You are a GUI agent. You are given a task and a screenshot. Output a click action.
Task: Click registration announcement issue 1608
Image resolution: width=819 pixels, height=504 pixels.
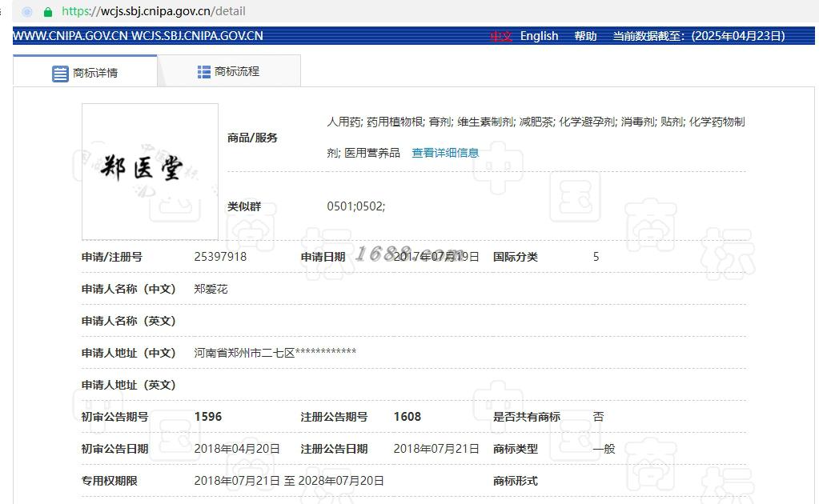(x=407, y=417)
